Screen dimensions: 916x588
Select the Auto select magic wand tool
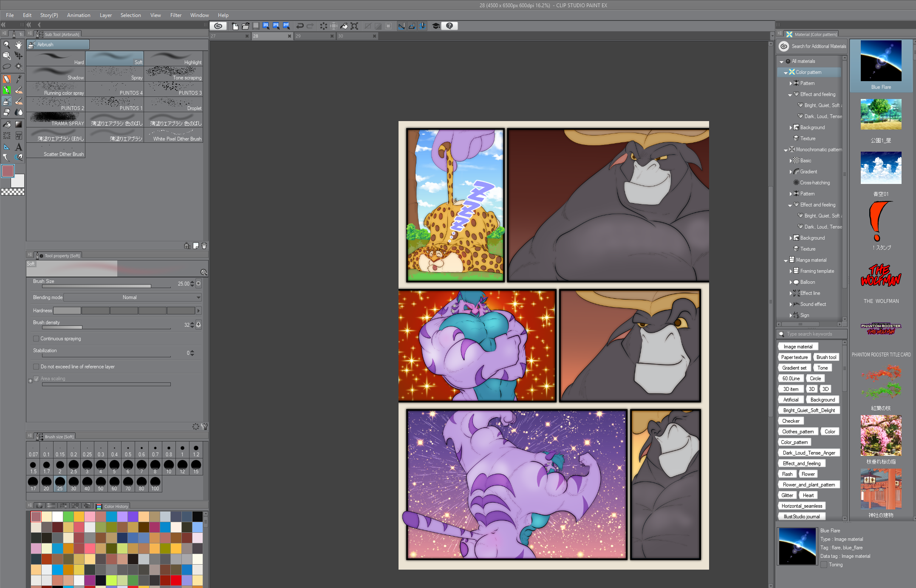(x=19, y=67)
